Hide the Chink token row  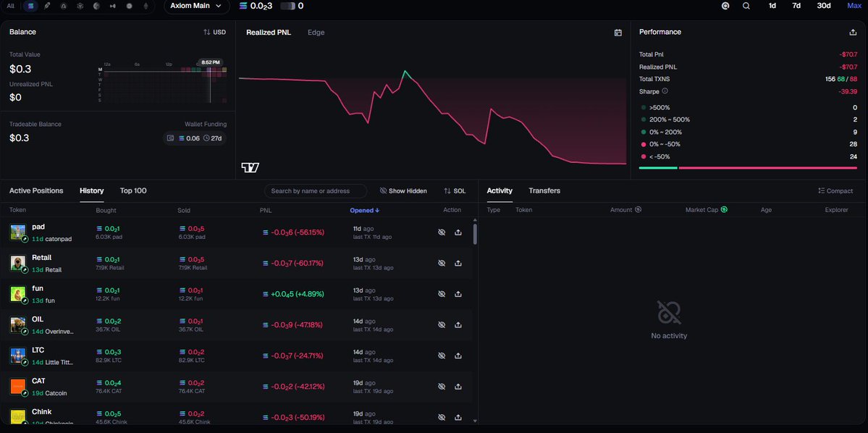pos(442,417)
